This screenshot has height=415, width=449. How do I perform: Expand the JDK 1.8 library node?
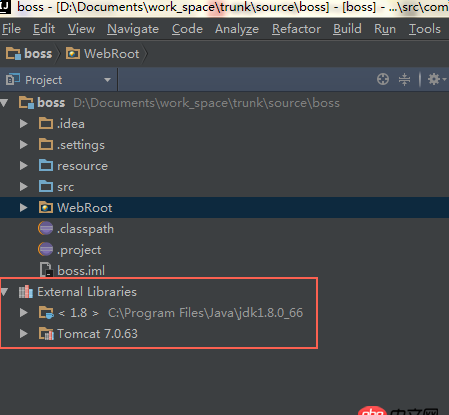tap(24, 313)
